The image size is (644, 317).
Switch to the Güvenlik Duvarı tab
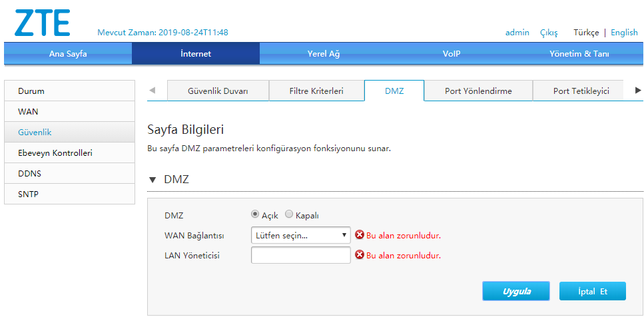pyautogui.click(x=218, y=91)
